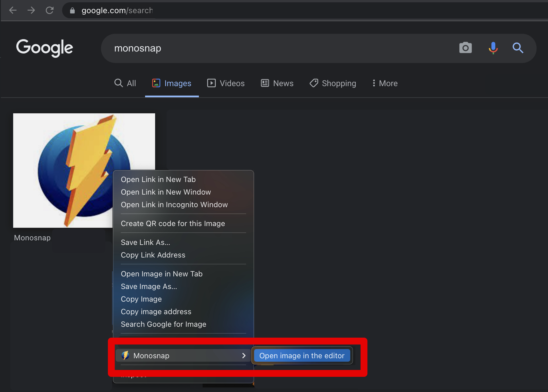Choose Create QR code for this Image
548x392 pixels.
(x=173, y=223)
